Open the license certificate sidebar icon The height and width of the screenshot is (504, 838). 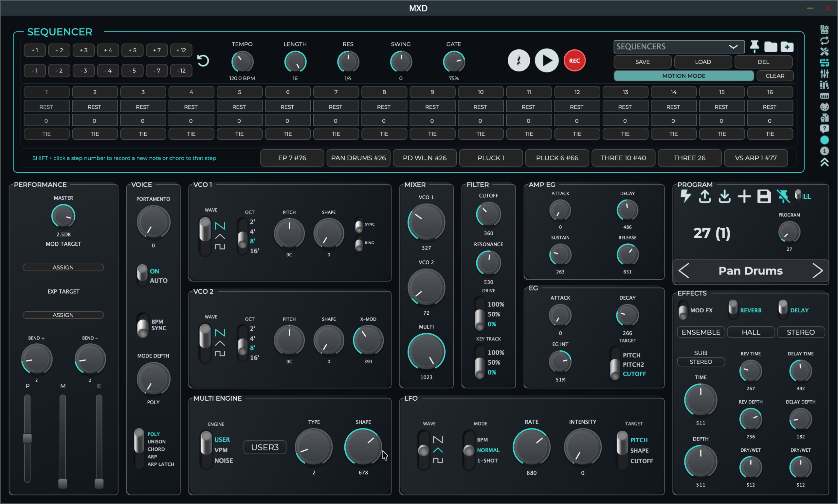pyautogui.click(x=824, y=118)
